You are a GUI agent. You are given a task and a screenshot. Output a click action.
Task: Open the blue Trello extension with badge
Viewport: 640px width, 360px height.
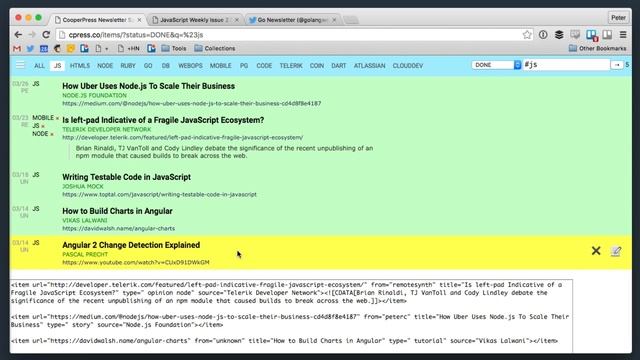click(x=591, y=35)
